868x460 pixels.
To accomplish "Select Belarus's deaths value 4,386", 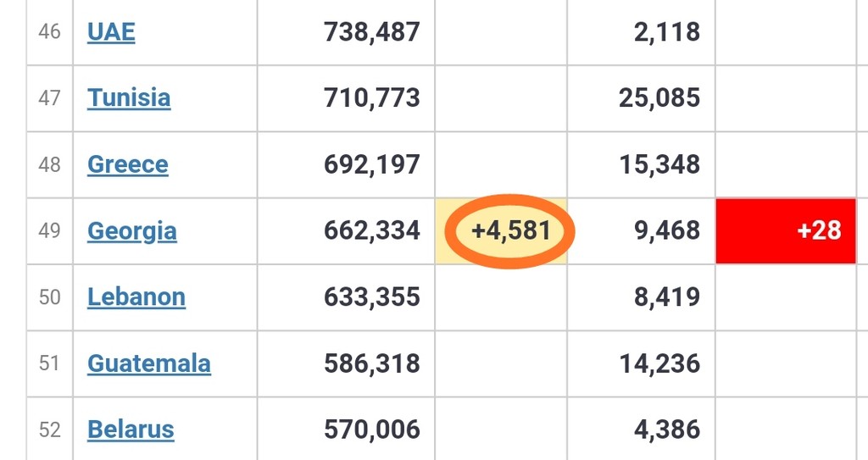I will [666, 430].
